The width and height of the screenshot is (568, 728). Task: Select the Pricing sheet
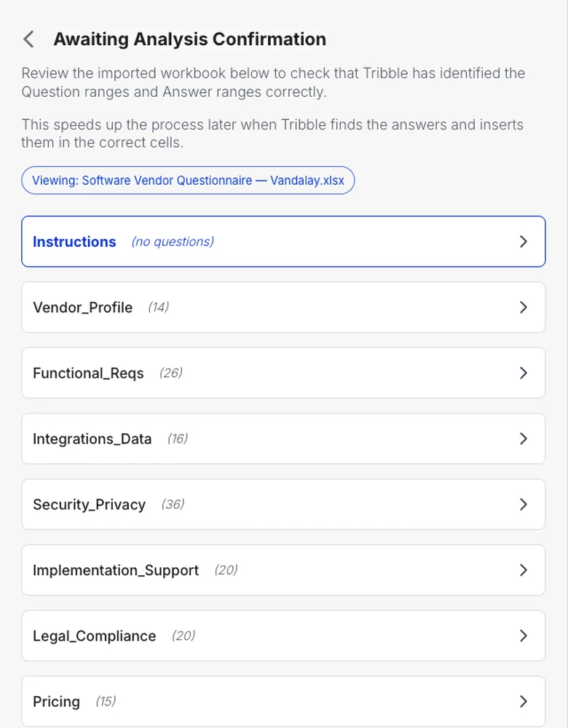coord(283,702)
